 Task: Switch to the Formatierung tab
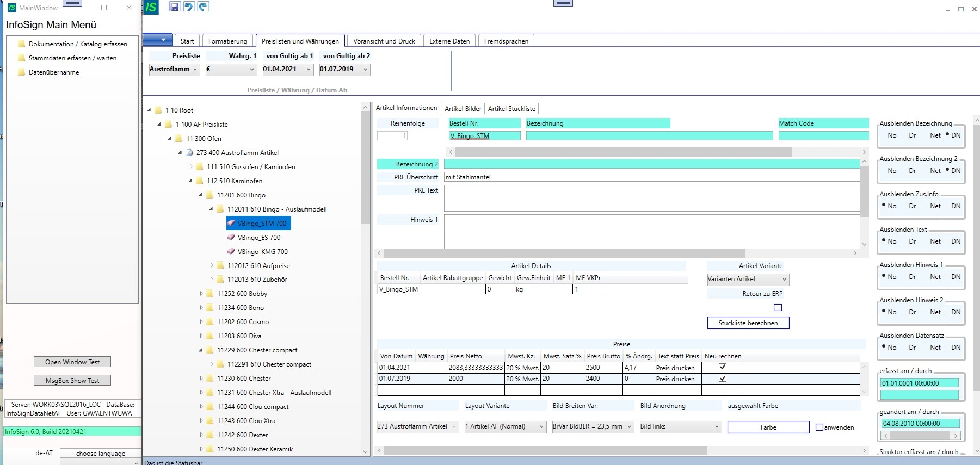[227, 41]
